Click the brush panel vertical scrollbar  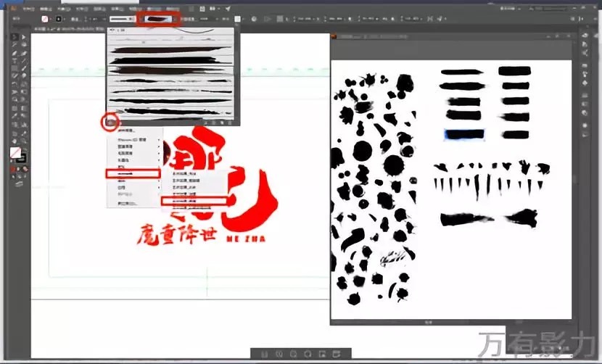pyautogui.click(x=236, y=73)
